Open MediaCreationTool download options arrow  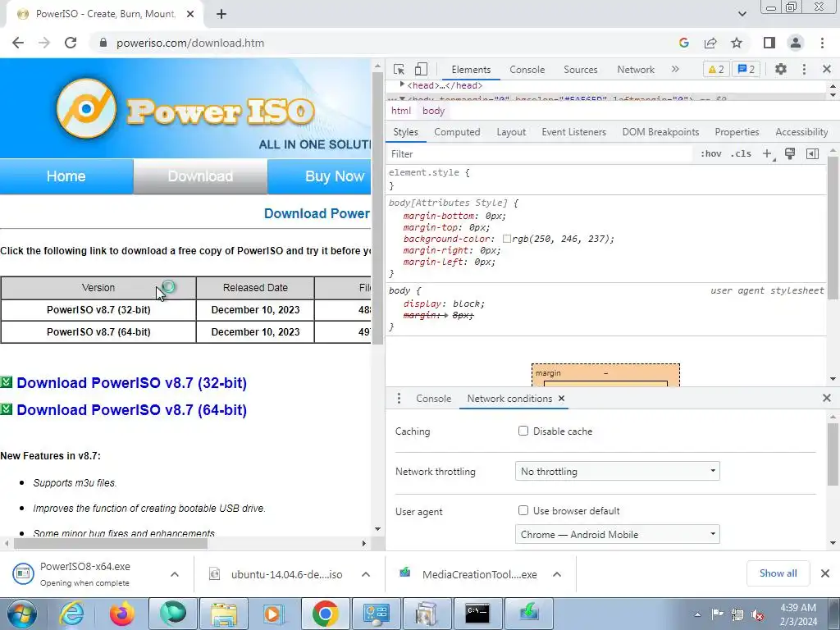tap(557, 574)
